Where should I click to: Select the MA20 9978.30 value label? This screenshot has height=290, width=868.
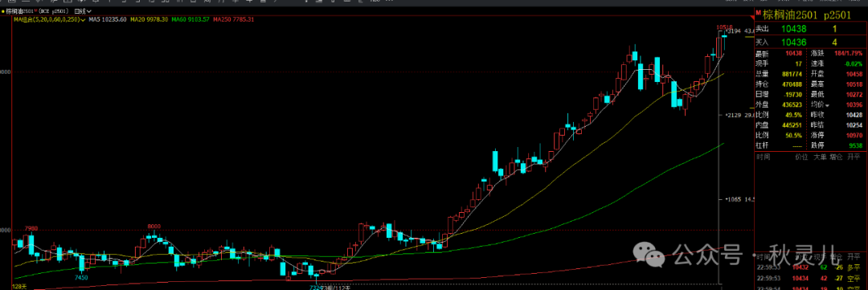pos(149,19)
